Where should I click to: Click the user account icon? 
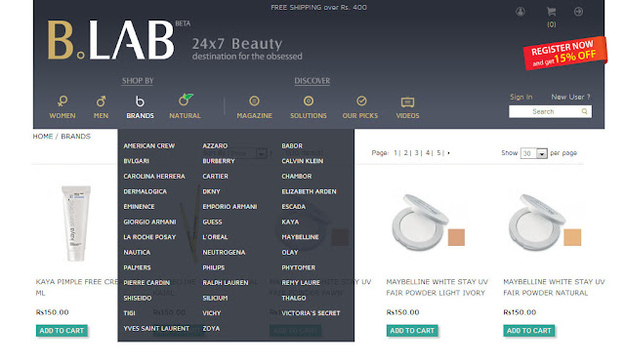521,12
